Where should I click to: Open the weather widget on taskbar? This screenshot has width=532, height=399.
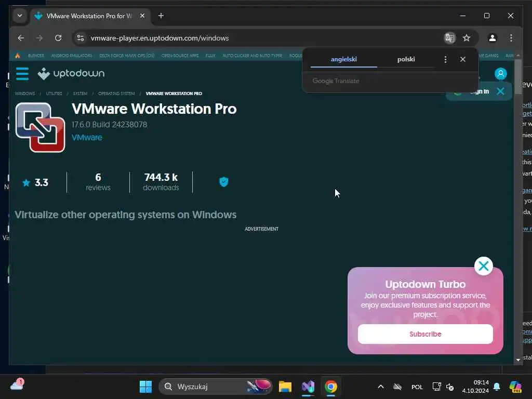point(17,385)
